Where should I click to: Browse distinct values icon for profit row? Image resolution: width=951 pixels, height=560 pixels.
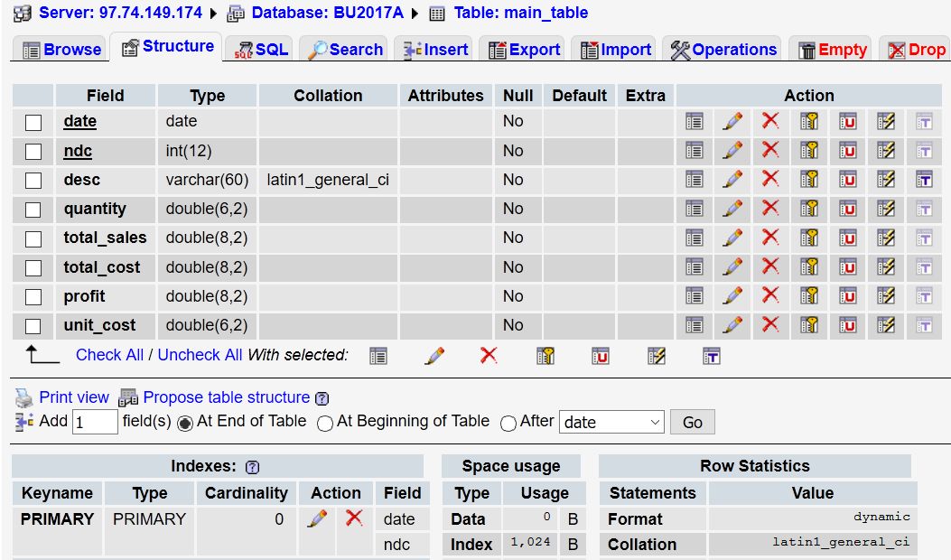coord(695,296)
